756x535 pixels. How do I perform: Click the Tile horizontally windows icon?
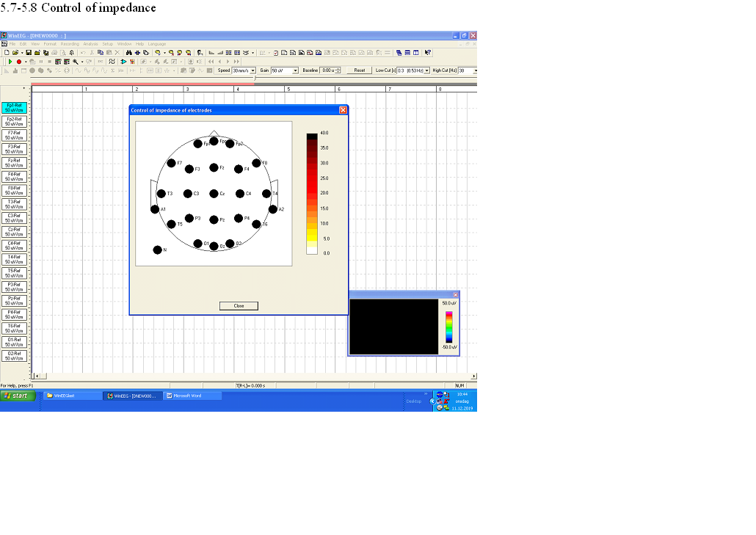point(407,53)
